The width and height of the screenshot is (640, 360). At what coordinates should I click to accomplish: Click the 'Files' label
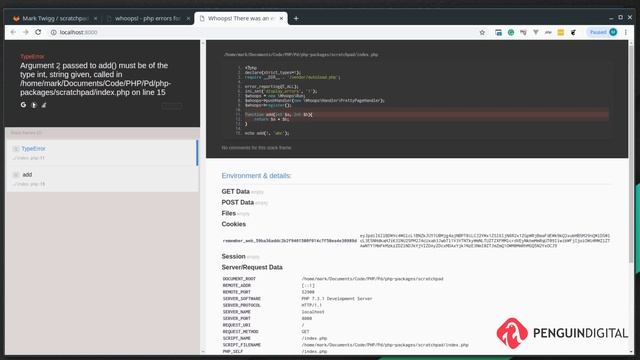[229, 213]
